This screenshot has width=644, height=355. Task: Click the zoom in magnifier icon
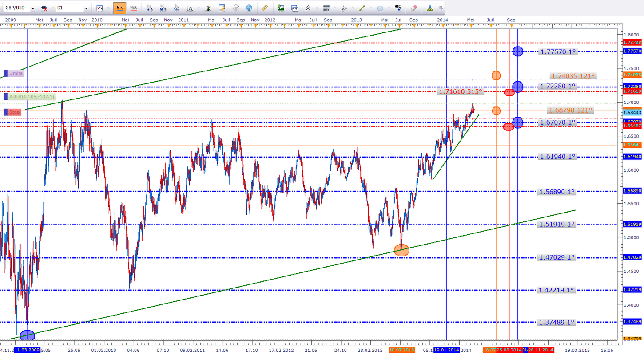click(149, 8)
